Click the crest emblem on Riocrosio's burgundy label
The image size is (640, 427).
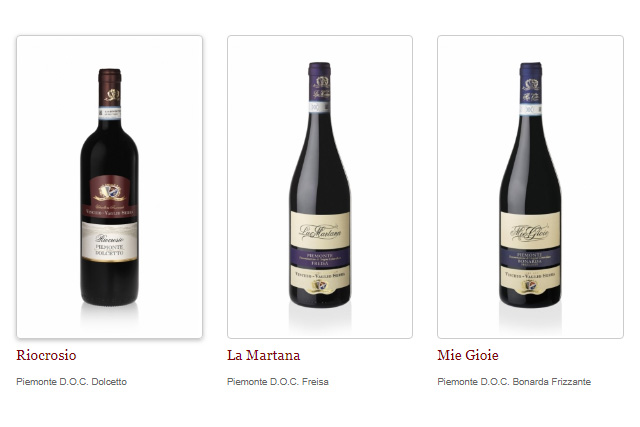pyautogui.click(x=109, y=192)
